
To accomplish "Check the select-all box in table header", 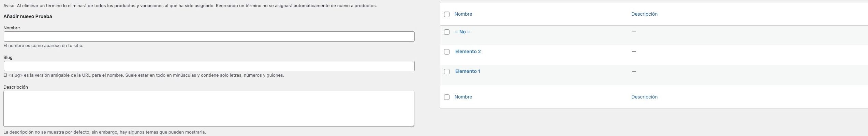I will coord(447,14).
